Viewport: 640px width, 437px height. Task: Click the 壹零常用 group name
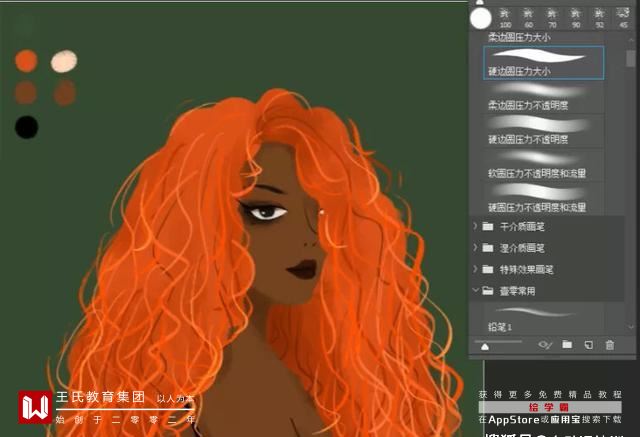pos(518,291)
